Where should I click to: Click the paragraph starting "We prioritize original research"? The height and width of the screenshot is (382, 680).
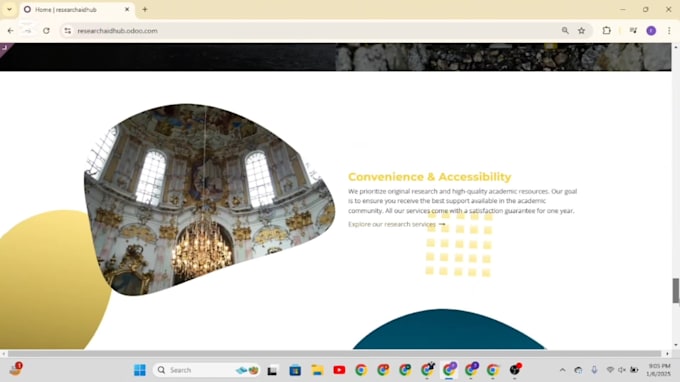pyautogui.click(x=462, y=201)
